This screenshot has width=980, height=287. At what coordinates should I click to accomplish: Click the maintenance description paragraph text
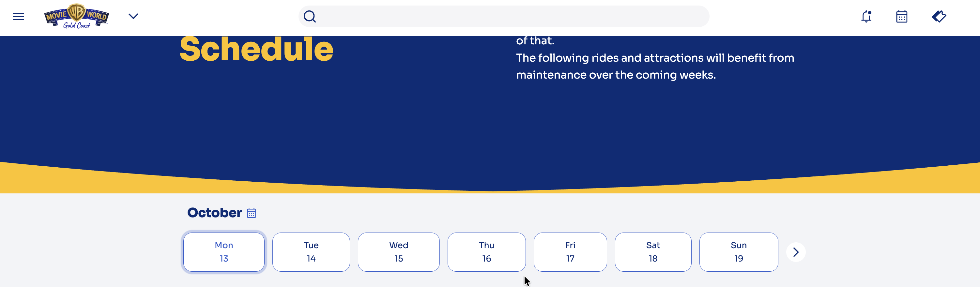click(x=654, y=66)
